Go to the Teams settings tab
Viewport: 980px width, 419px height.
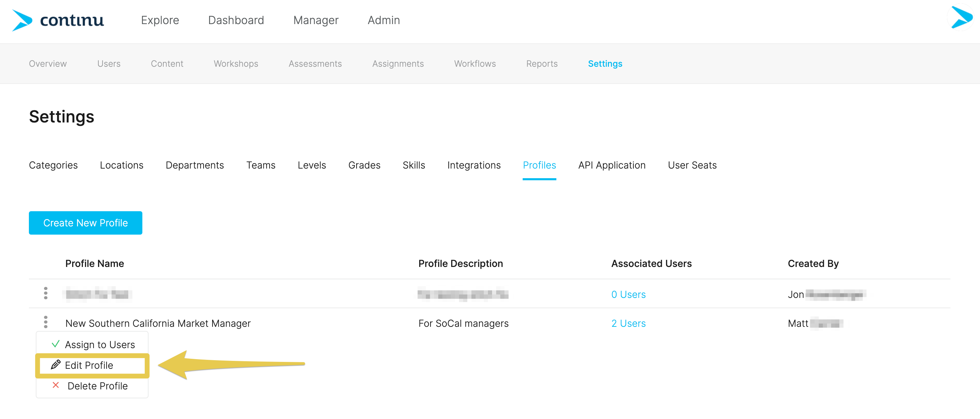[x=261, y=165]
